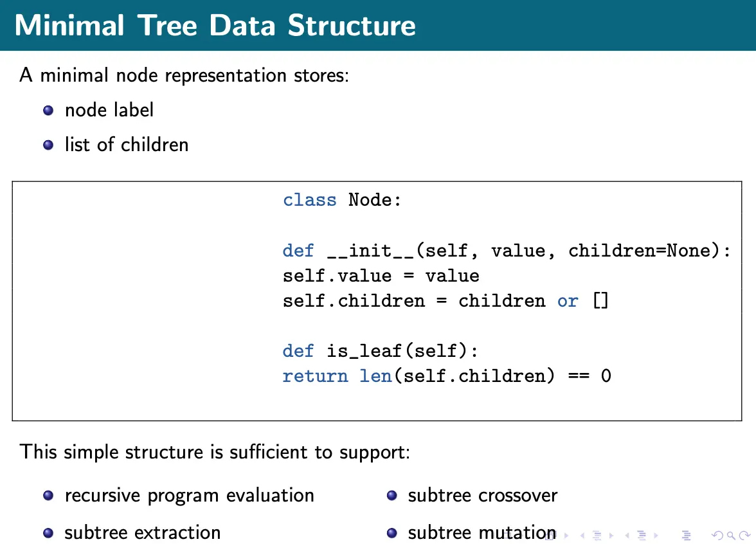Click the presentation/appendix document icon
The height and width of the screenshot is (544, 756).
685,535
